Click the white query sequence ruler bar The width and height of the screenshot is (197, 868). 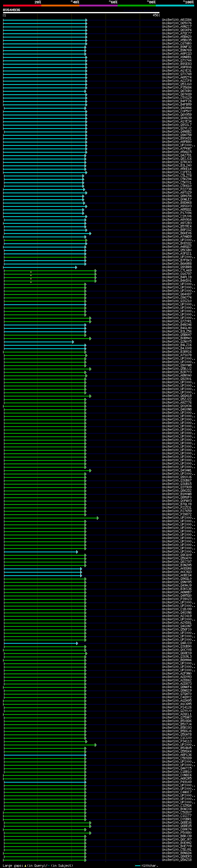pyautogui.click(x=81, y=13)
